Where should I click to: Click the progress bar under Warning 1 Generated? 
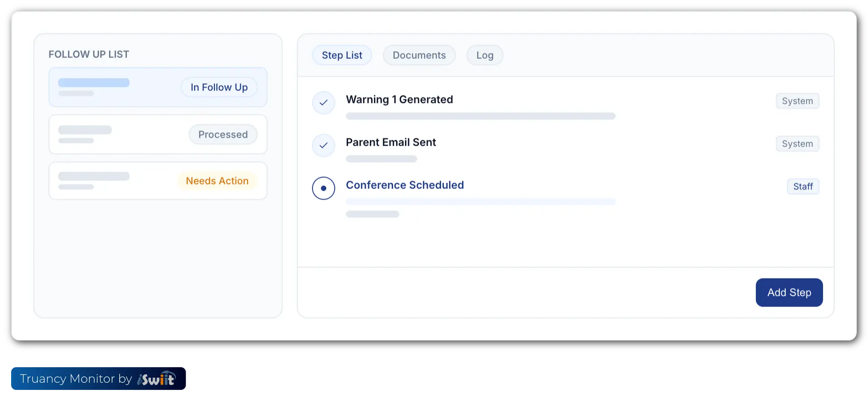[481, 116]
